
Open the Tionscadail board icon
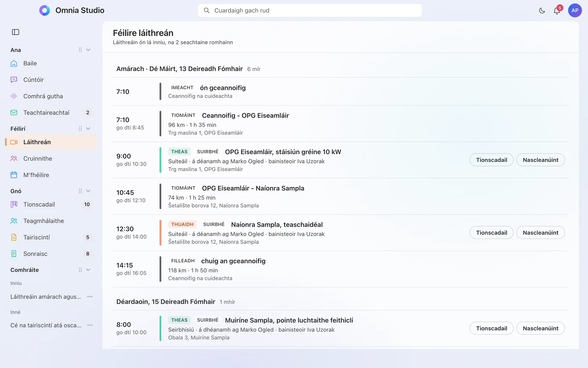tap(14, 204)
